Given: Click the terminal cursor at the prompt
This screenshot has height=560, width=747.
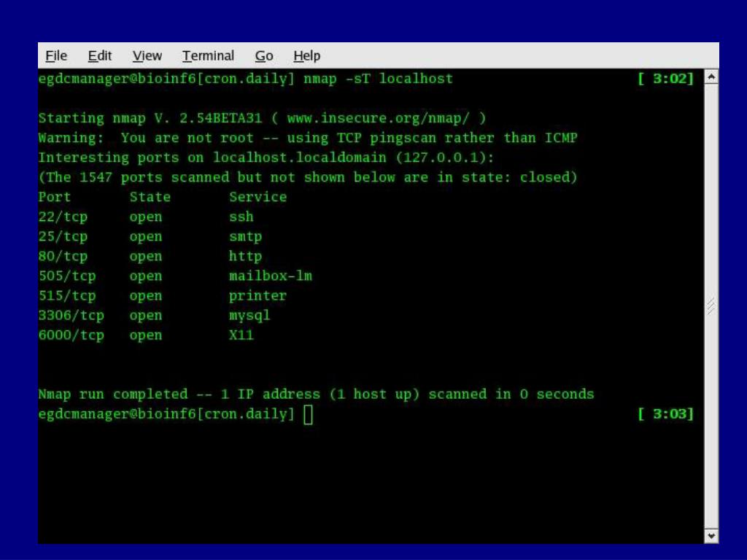Looking at the screenshot, I should coord(309,414).
